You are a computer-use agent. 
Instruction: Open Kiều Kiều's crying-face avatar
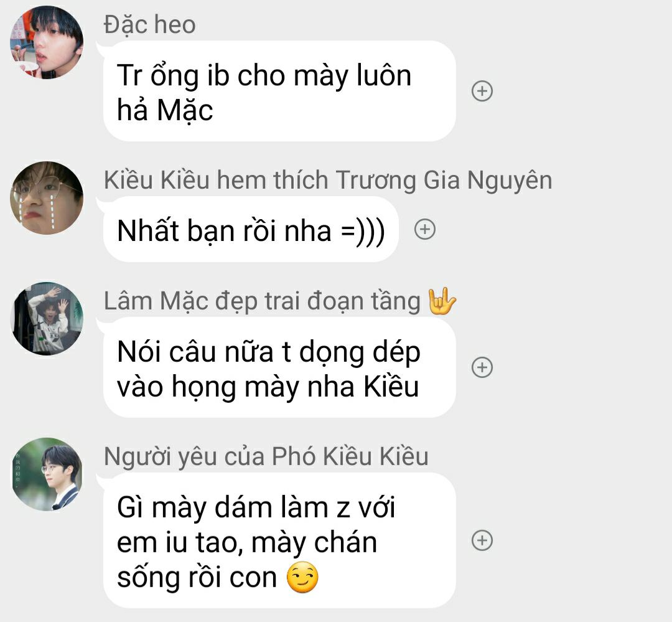point(47,198)
